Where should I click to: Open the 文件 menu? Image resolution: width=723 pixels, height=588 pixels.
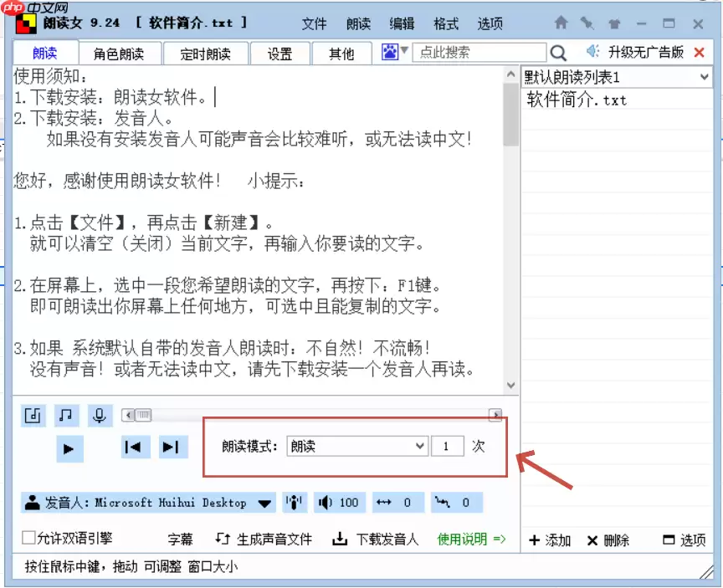315,24
